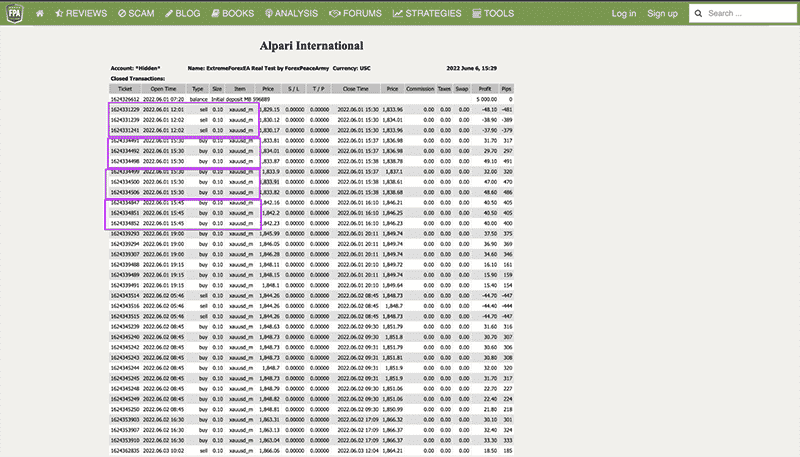Image resolution: width=800 pixels, height=457 pixels.
Task: Click the Size column header
Action: click(x=217, y=89)
